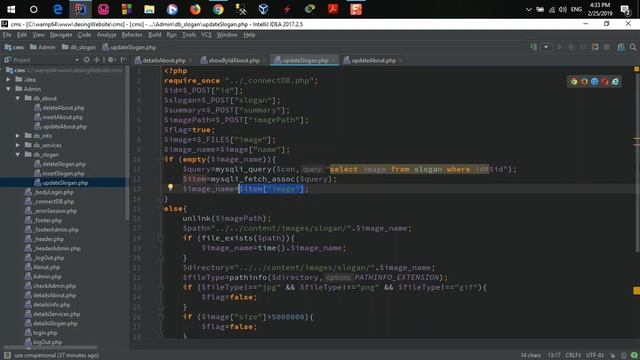
Task: Select detailsServices.php in project tree
Action: (x=56, y=314)
